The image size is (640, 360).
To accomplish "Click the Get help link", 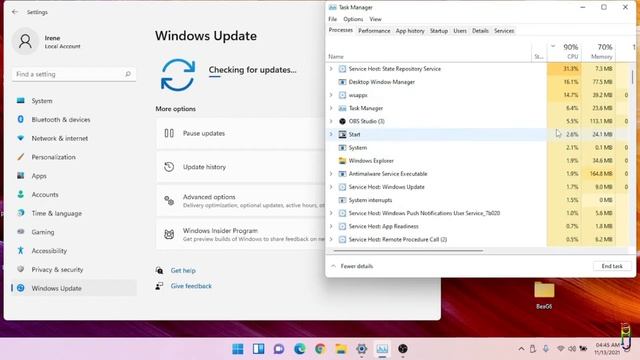I will pos(183,271).
